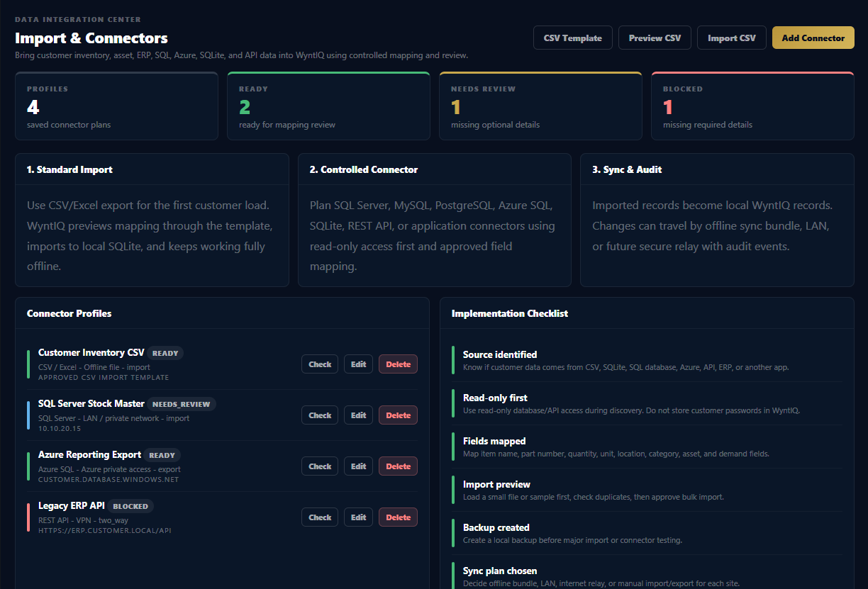Click the 'DATA INTEGRATION CENTER' label
This screenshot has height=589, width=868.
pyautogui.click(x=78, y=20)
